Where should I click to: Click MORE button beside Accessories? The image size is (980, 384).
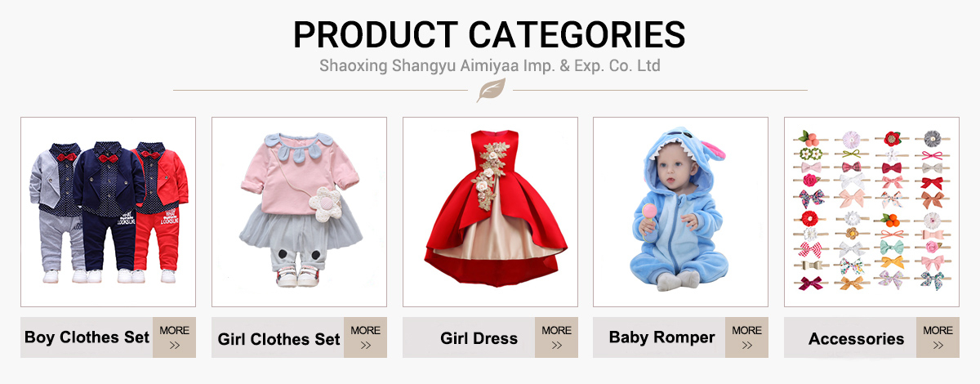pyautogui.click(x=938, y=337)
